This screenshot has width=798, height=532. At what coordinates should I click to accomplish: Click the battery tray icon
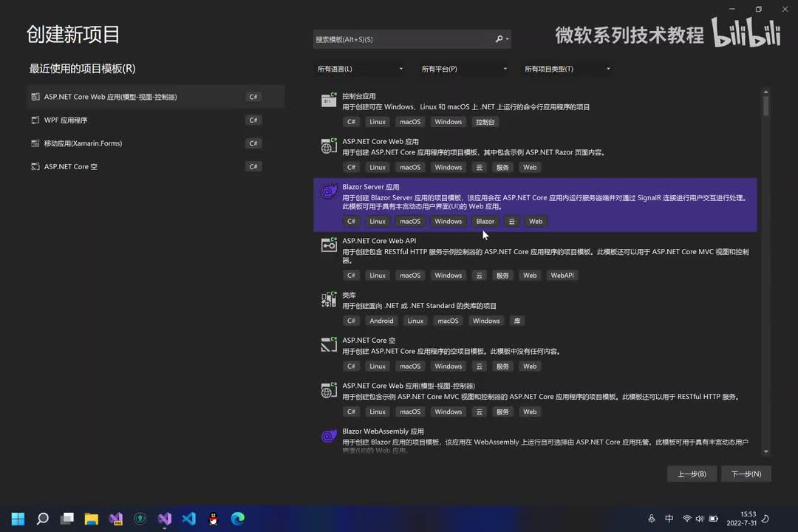click(x=714, y=518)
